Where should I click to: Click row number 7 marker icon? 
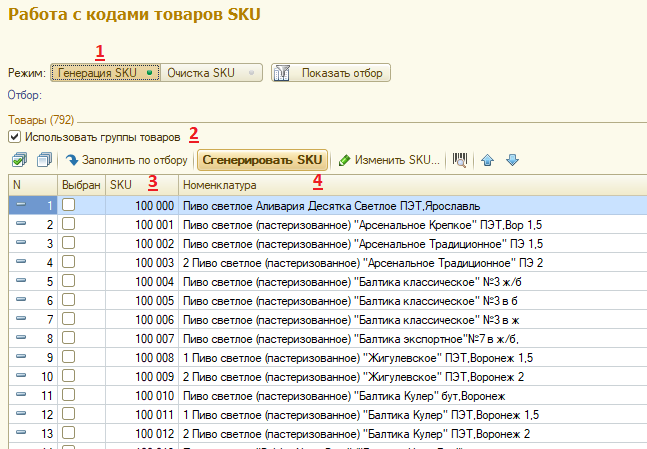pos(21,318)
